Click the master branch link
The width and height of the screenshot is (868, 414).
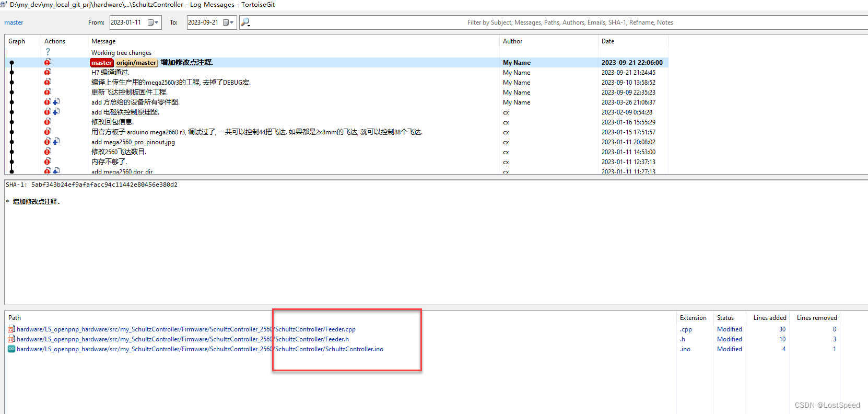pos(14,22)
